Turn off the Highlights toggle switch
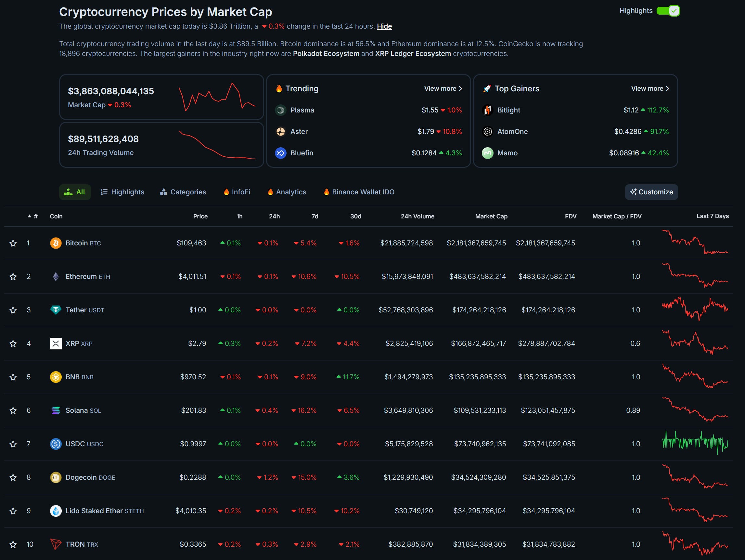Viewport: 745px width, 560px height. [x=668, y=11]
